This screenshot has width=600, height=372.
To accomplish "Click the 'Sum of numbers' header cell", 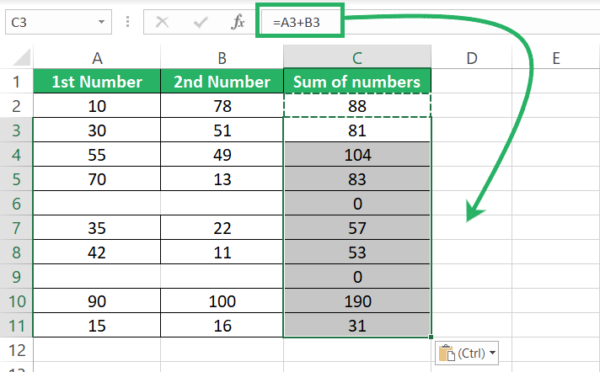I will point(357,82).
